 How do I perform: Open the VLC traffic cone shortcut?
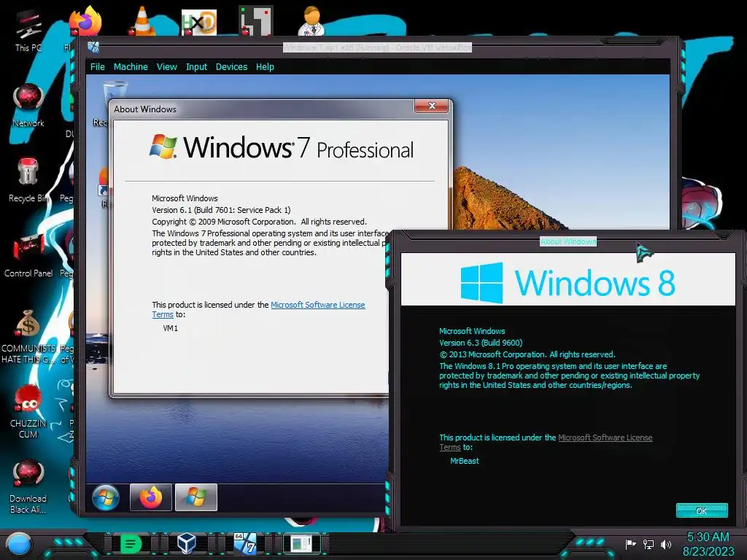(x=142, y=20)
